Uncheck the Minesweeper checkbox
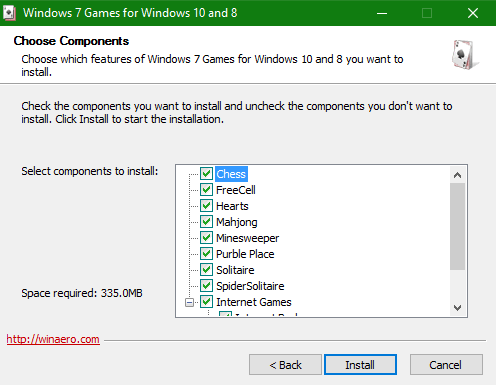This screenshot has width=496, height=385. [x=206, y=237]
